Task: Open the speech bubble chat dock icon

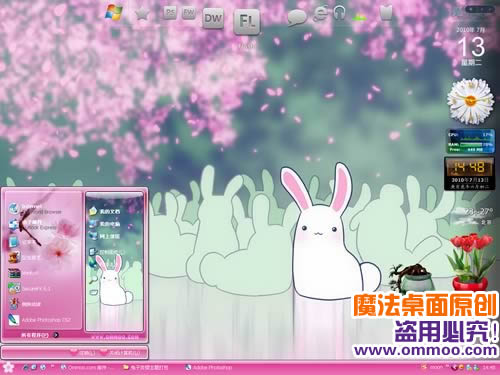Action: click(297, 17)
